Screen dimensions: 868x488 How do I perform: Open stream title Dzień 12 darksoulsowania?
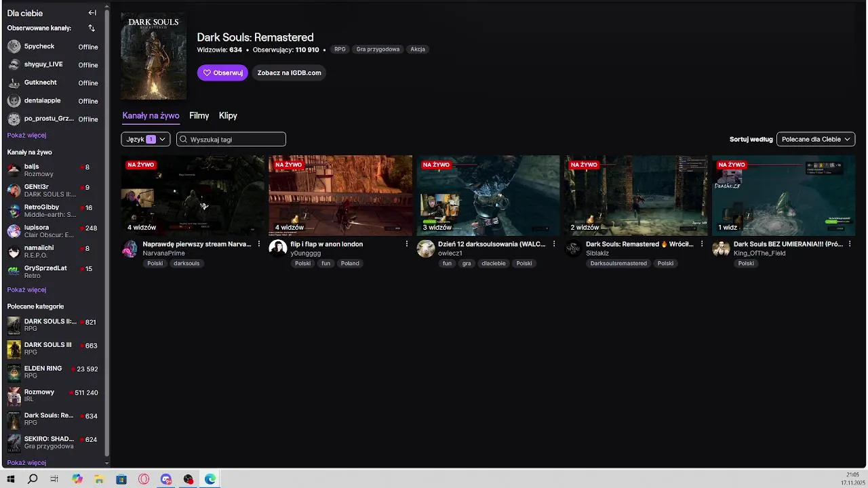coord(492,244)
